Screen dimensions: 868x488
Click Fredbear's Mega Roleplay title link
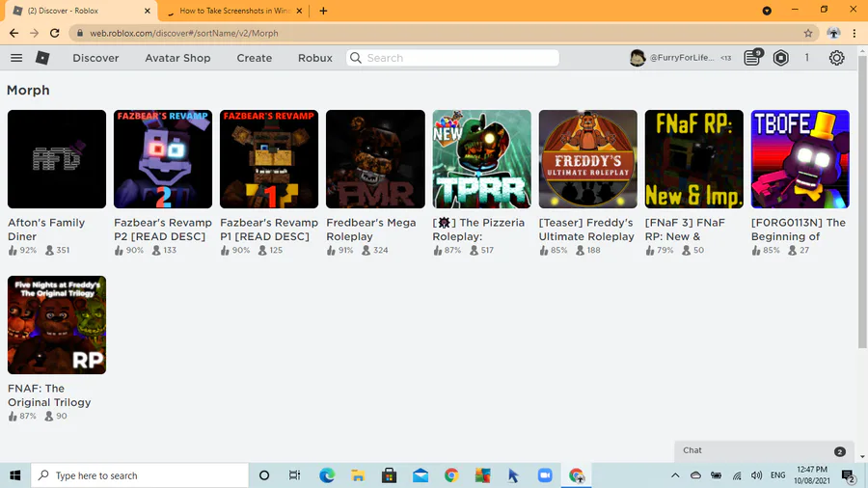(371, 230)
